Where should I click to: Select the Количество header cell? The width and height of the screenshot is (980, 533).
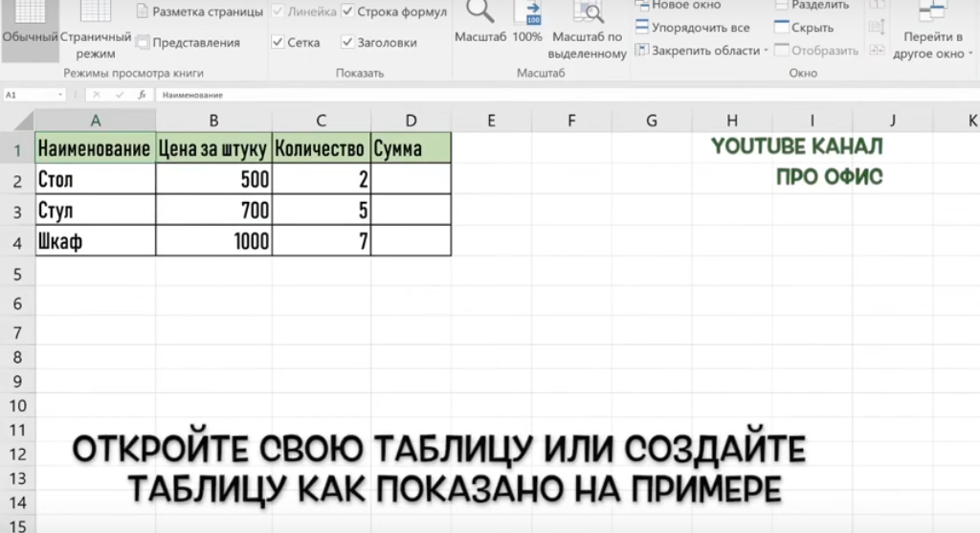point(322,148)
